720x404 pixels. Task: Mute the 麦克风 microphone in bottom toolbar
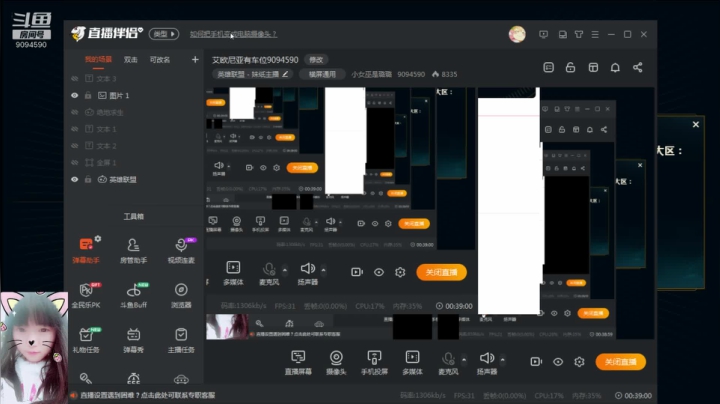pyautogui.click(x=448, y=363)
